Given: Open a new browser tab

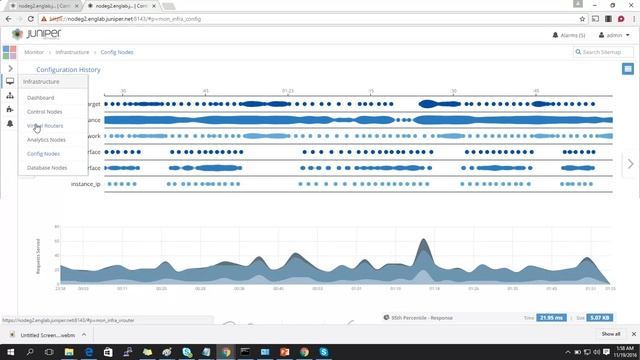Looking at the screenshot, I should click(x=169, y=6).
